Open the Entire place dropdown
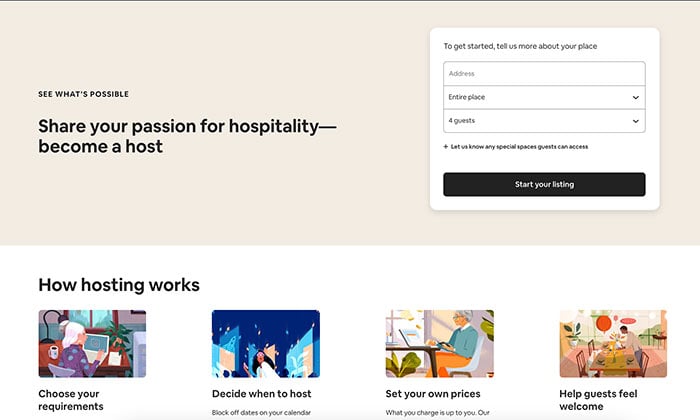This screenshot has height=420, width=700. pyautogui.click(x=544, y=97)
